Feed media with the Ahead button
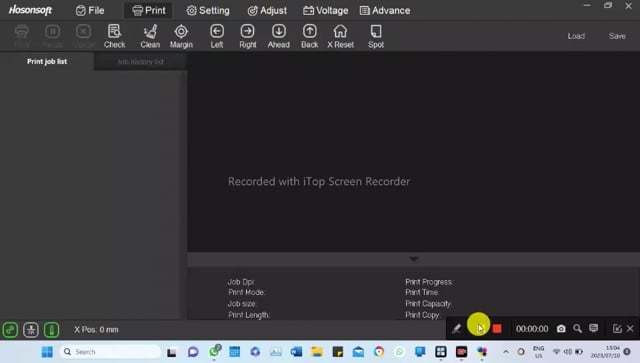640x363 pixels. (x=278, y=36)
